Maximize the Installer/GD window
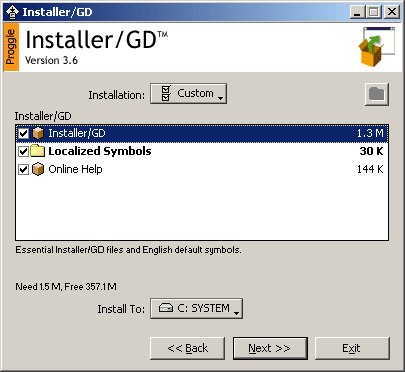The width and height of the screenshot is (405, 372). click(374, 12)
